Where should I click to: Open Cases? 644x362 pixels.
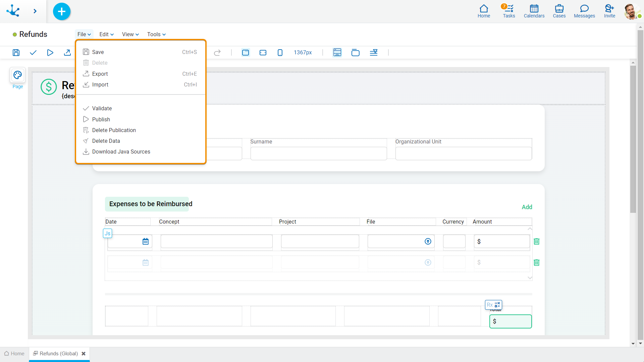(x=559, y=11)
